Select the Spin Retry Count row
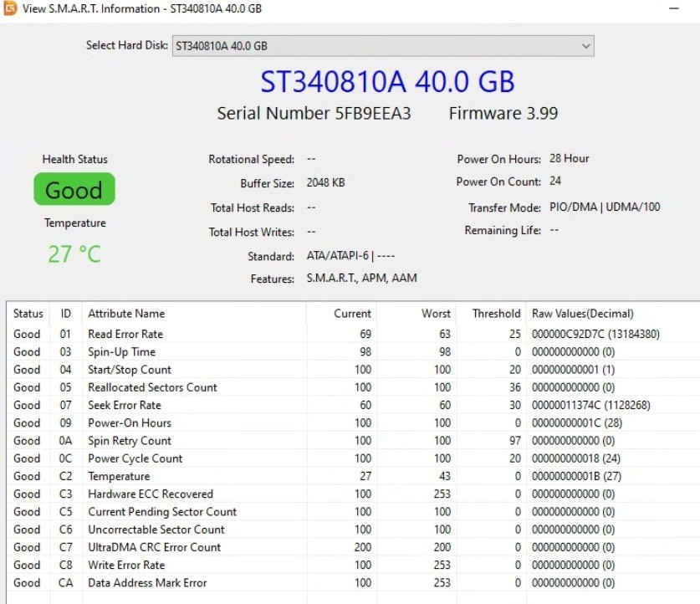700x604 pixels. [353, 441]
